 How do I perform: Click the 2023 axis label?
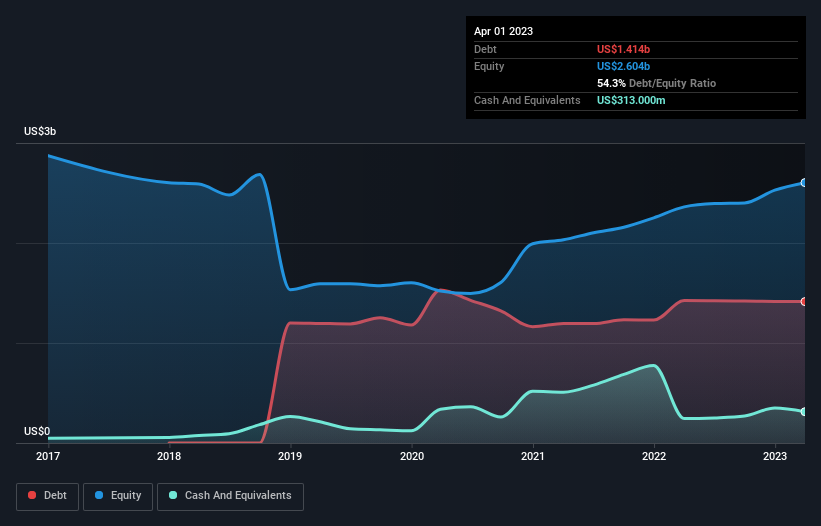click(775, 456)
